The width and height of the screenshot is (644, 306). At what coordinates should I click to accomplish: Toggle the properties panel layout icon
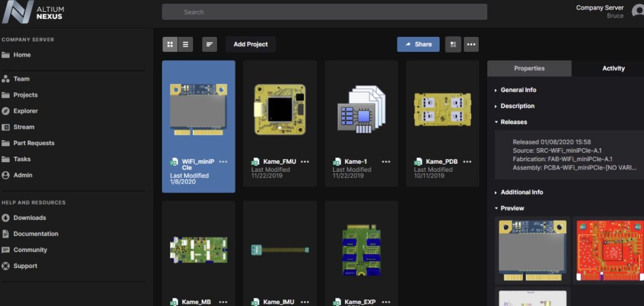(x=453, y=45)
